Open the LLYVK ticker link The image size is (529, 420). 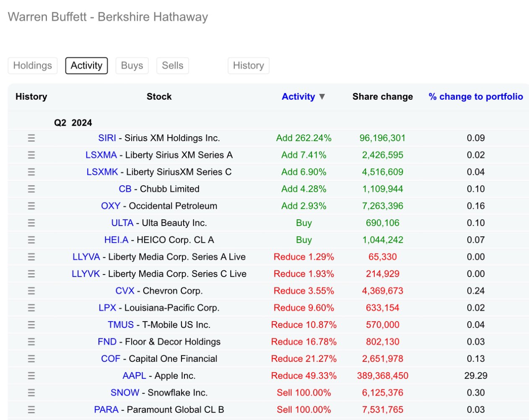86,274
